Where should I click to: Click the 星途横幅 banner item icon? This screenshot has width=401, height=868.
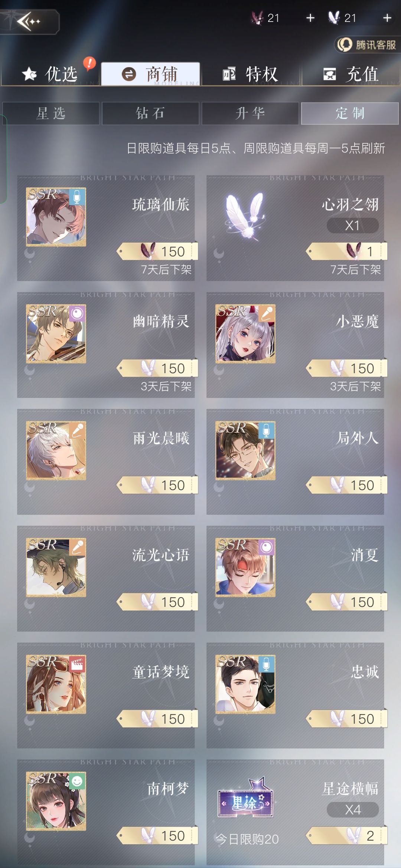[245, 798]
